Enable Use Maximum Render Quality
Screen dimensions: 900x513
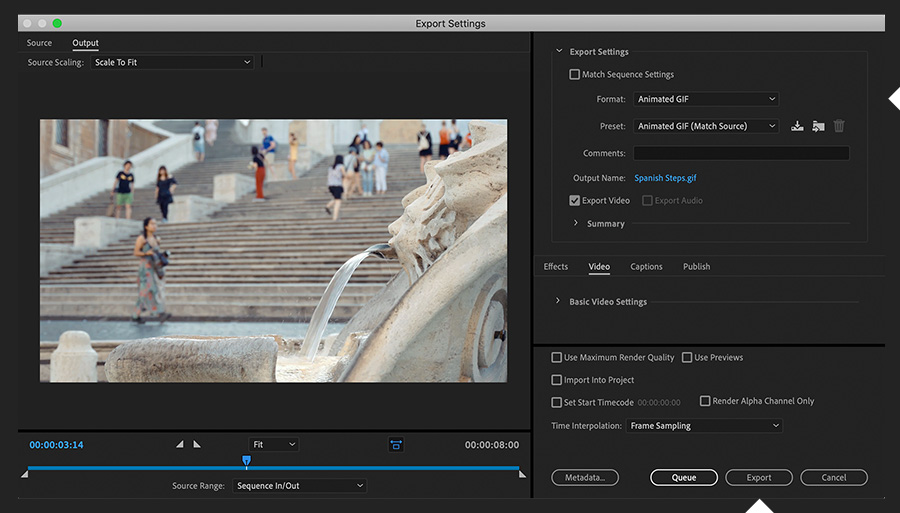[557, 357]
